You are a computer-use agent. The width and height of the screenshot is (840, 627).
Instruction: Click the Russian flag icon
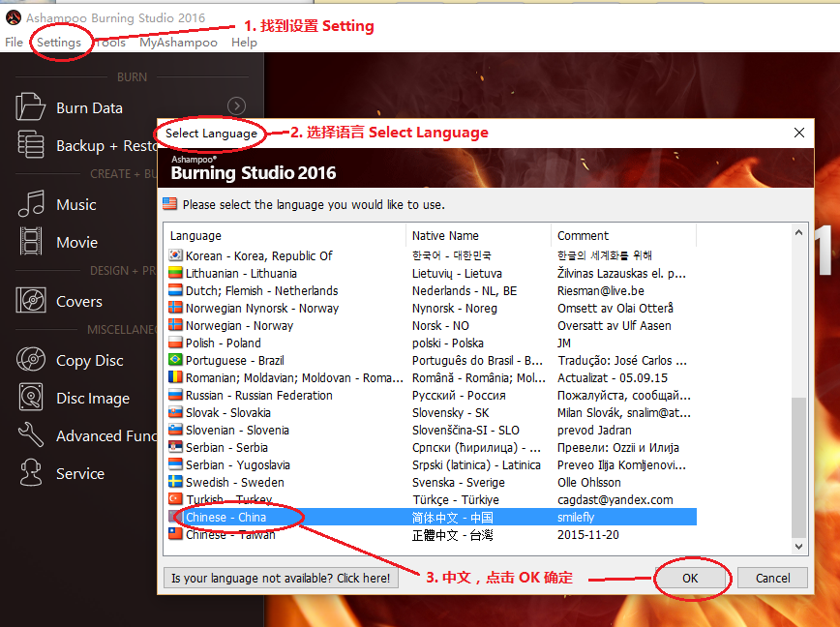(175, 395)
